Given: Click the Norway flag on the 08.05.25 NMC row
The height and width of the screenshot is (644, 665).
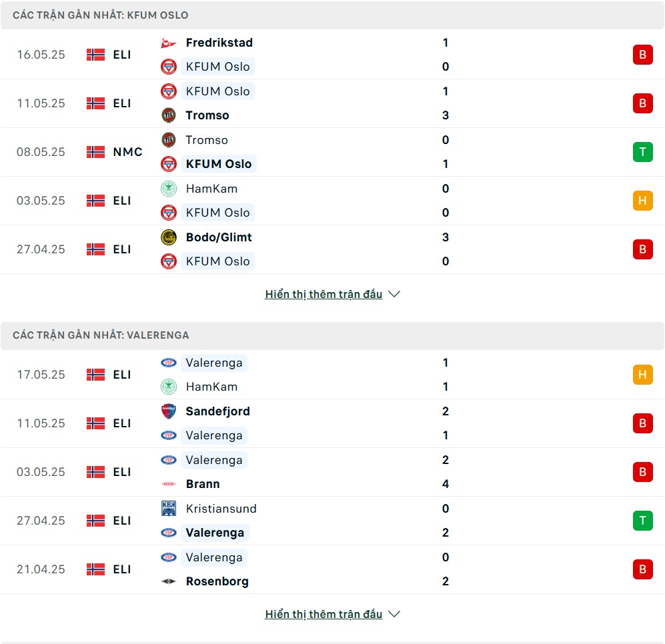Looking at the screenshot, I should [95, 152].
